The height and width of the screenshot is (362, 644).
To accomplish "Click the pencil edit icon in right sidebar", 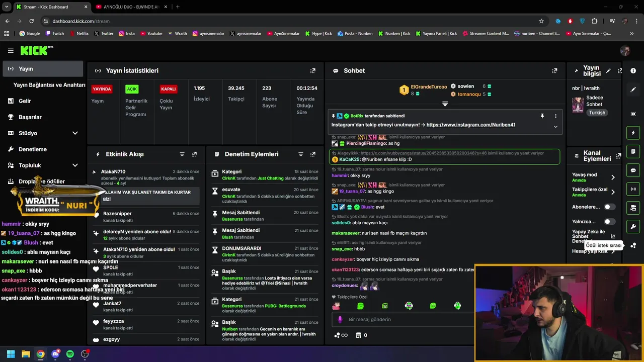I will point(633,89).
